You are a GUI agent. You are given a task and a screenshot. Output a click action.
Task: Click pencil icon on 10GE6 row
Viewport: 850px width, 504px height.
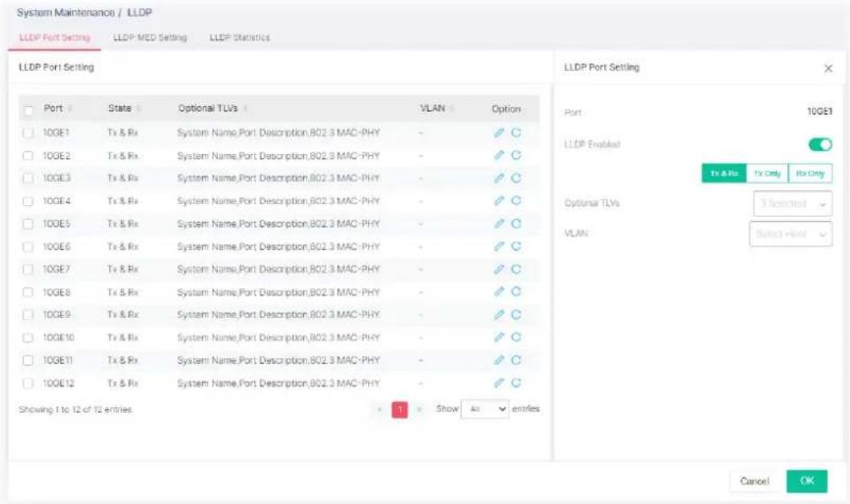500,246
